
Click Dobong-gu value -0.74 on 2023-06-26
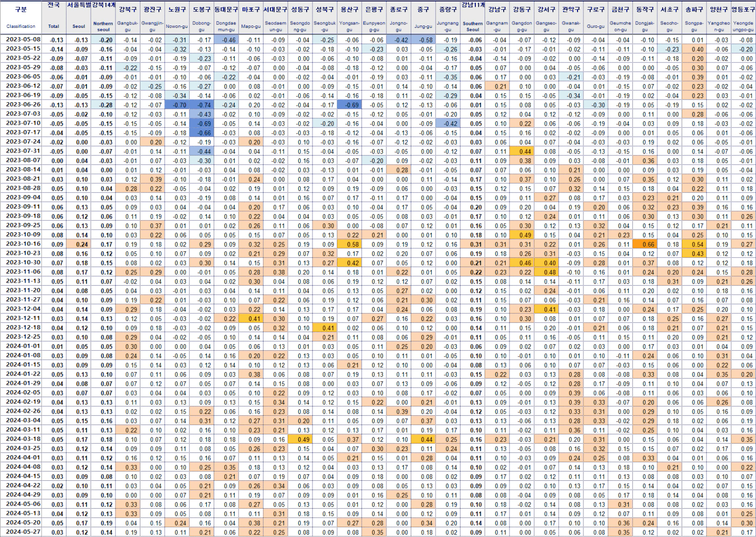201,105
